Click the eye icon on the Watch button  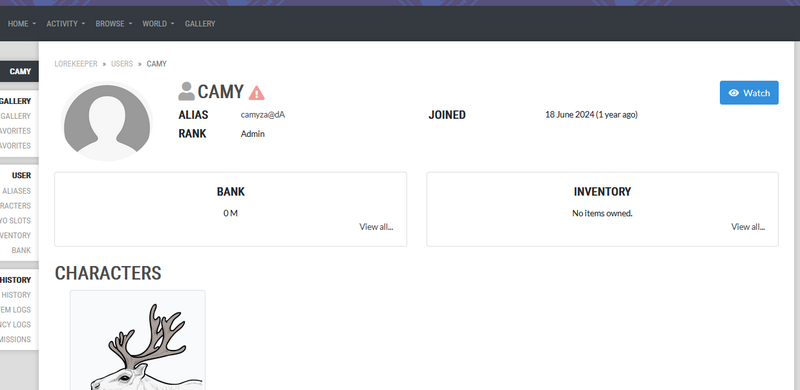(734, 93)
